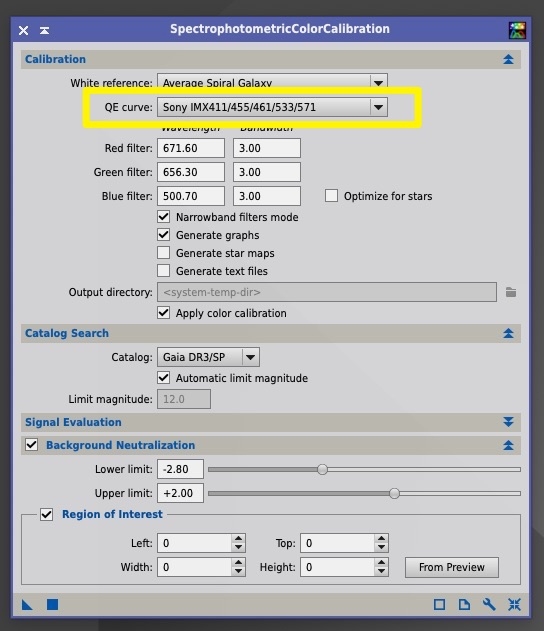Image resolution: width=544 pixels, height=631 pixels.
Task: Disable Narrowband filters mode checkbox
Action: tap(163, 217)
